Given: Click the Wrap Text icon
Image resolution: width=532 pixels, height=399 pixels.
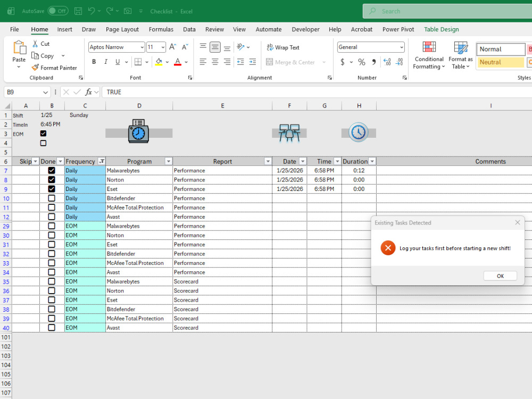Looking at the screenshot, I should [x=270, y=47].
